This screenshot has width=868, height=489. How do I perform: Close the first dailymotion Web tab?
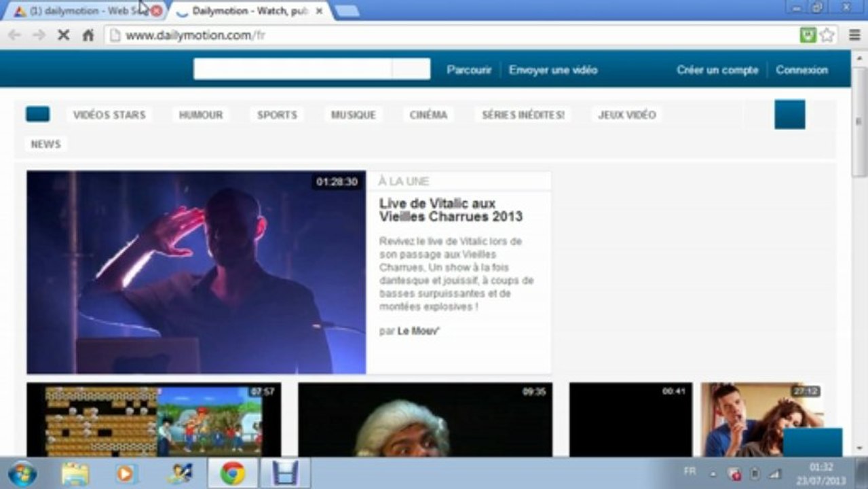[156, 11]
